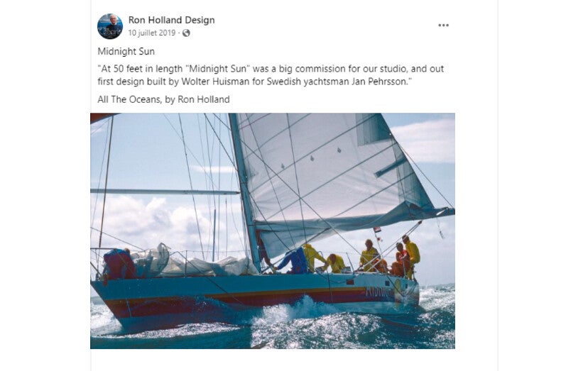The image size is (588, 371).
Task: Click the small flag at the stern
Action: point(377,230)
